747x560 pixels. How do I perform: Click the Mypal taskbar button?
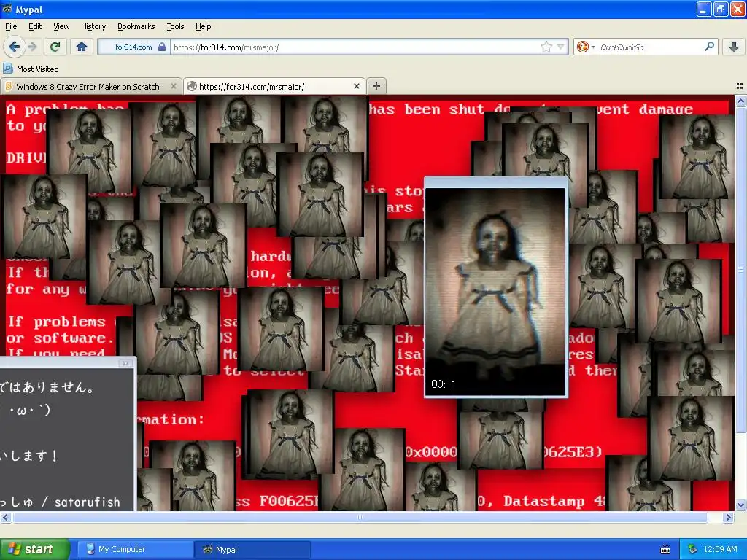click(252, 549)
